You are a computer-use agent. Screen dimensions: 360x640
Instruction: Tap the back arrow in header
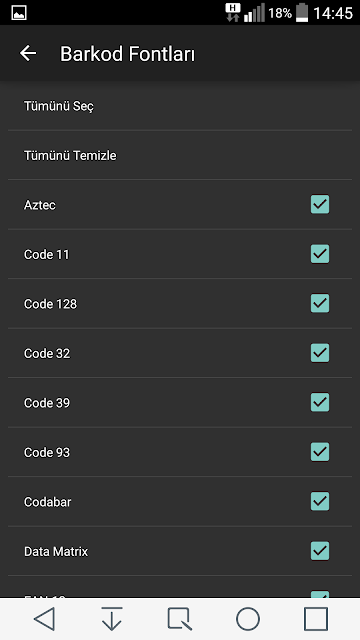click(28, 53)
